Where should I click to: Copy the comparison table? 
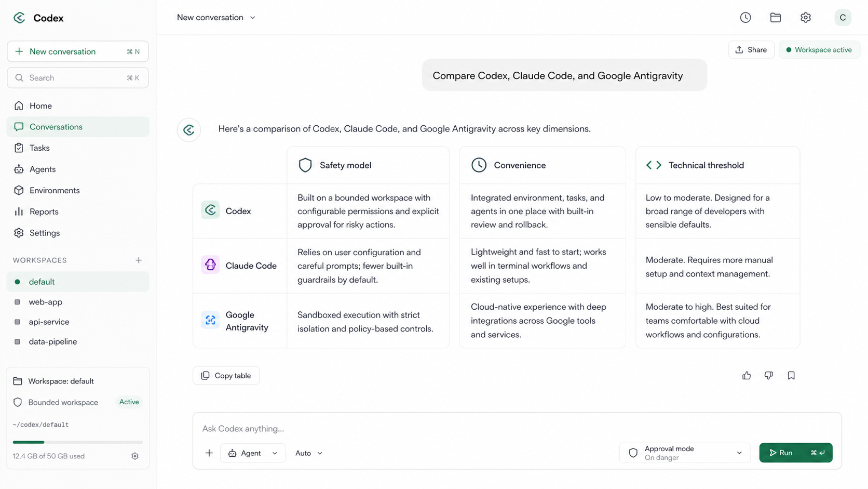pyautogui.click(x=226, y=376)
